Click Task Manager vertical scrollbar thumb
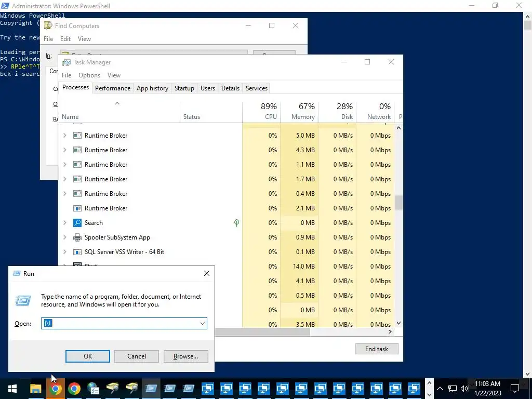The width and height of the screenshot is (532, 399). tap(398, 203)
